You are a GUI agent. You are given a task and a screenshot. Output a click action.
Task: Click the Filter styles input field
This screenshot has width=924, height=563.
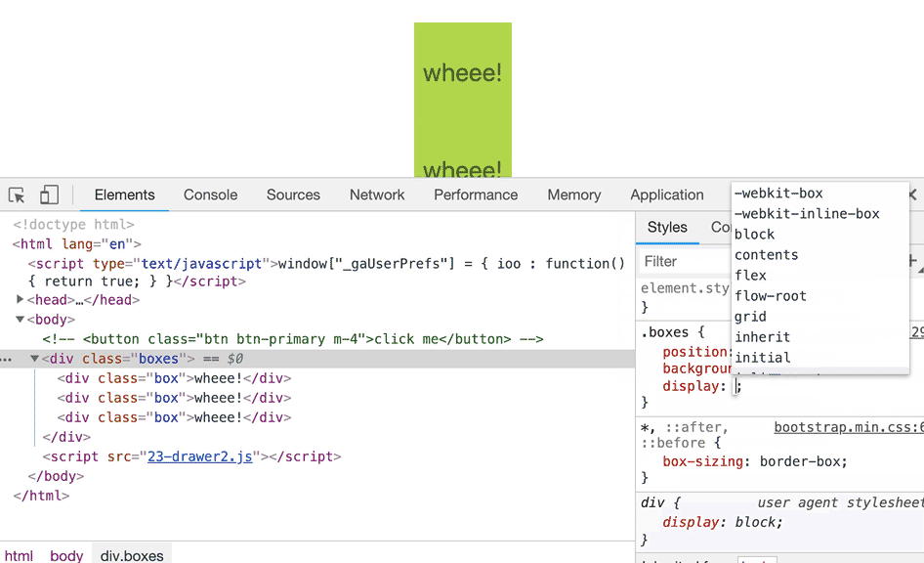[685, 261]
